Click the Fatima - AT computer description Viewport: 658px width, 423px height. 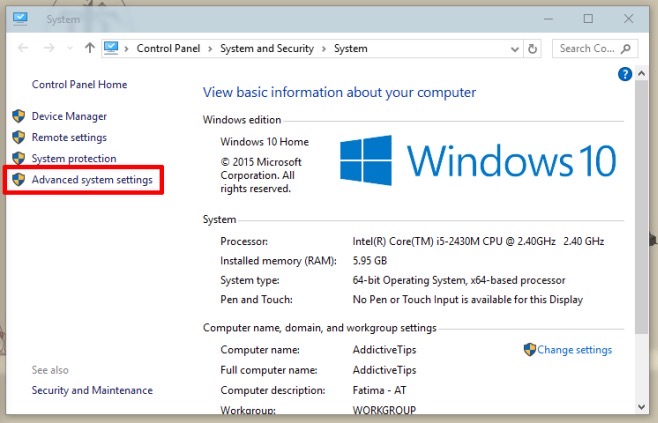tap(379, 390)
